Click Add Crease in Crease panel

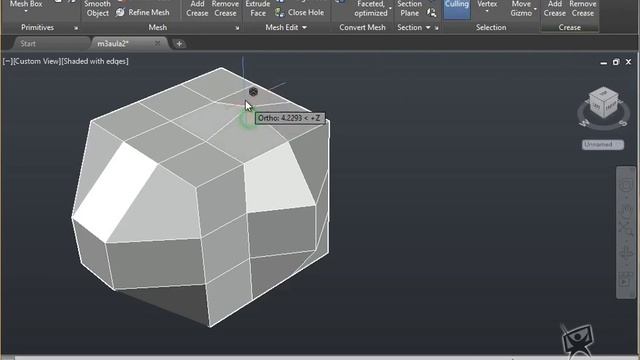[x=555, y=9]
